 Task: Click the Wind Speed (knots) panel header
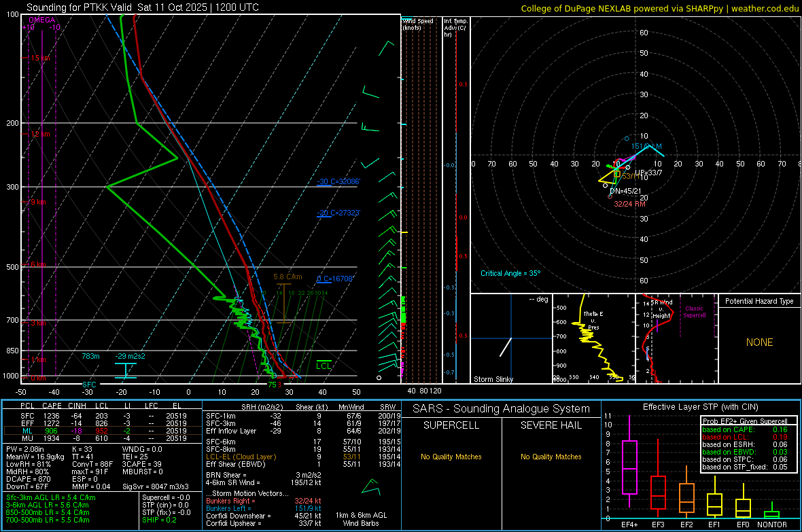(417, 24)
